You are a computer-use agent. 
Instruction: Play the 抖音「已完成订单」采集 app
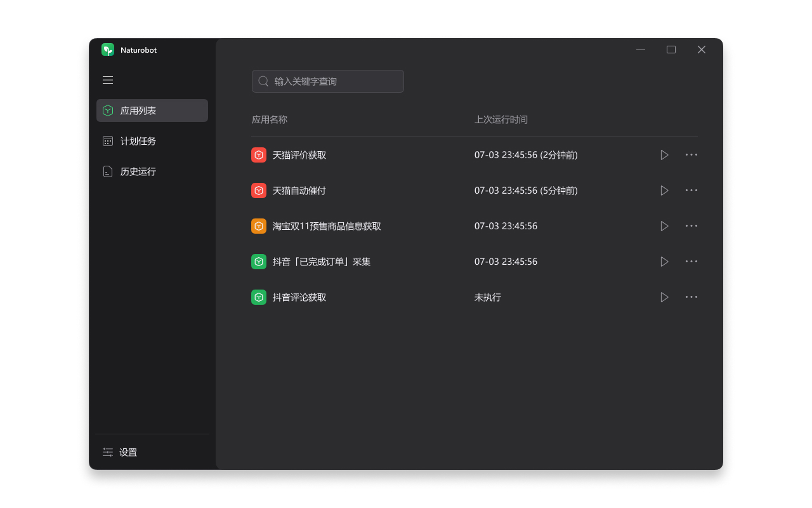[x=664, y=262]
